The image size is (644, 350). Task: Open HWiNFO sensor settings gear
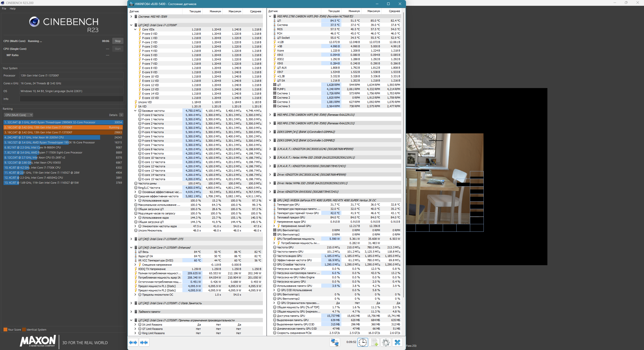tap(386, 342)
